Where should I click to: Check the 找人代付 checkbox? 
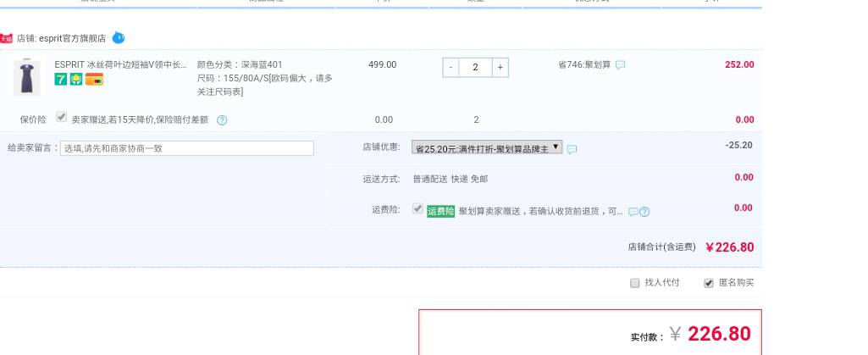click(x=635, y=283)
